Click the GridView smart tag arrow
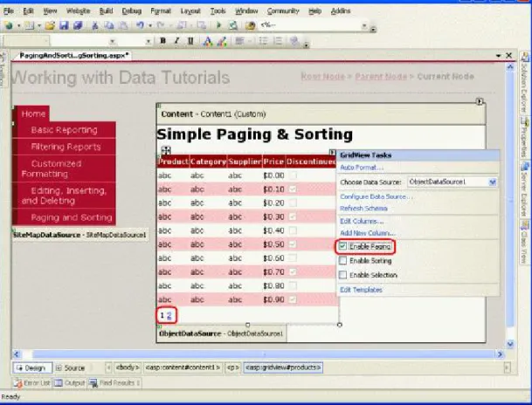Screen dimensions: 532x405 pos(333,153)
